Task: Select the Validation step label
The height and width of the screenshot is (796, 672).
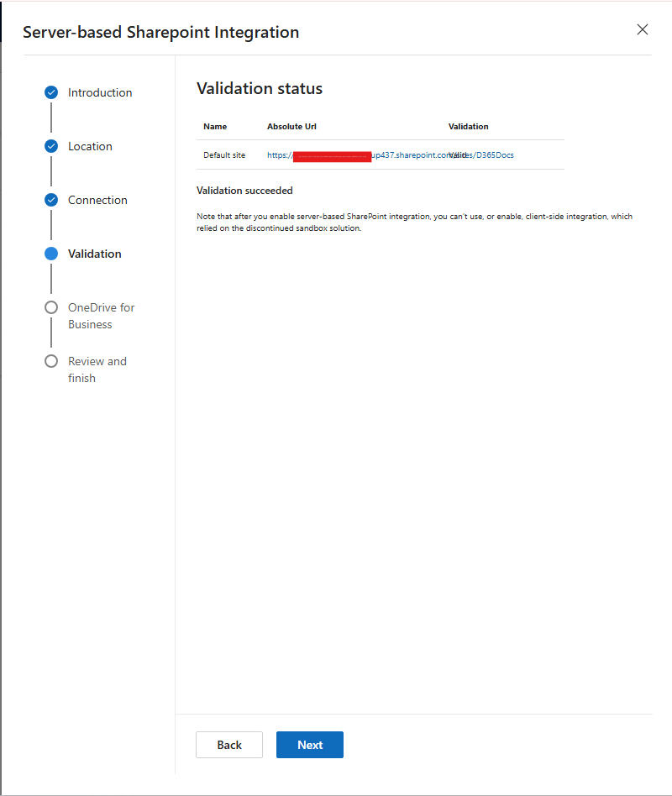Action: pyautogui.click(x=94, y=254)
